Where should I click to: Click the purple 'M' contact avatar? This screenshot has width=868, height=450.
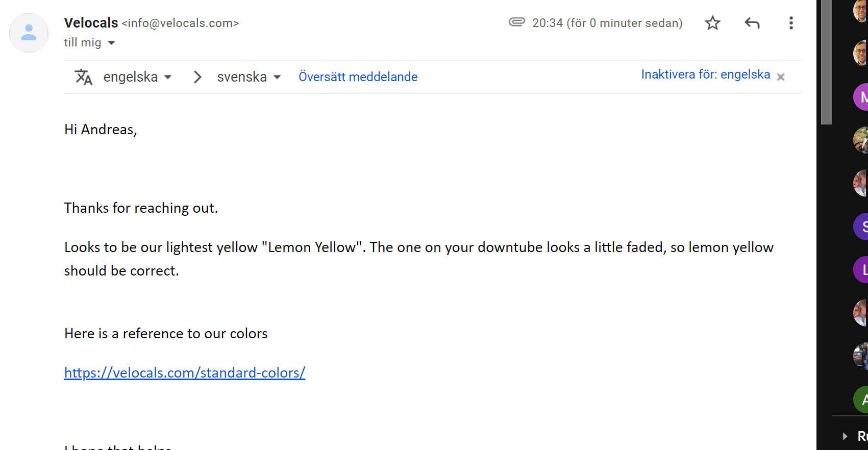[861, 96]
